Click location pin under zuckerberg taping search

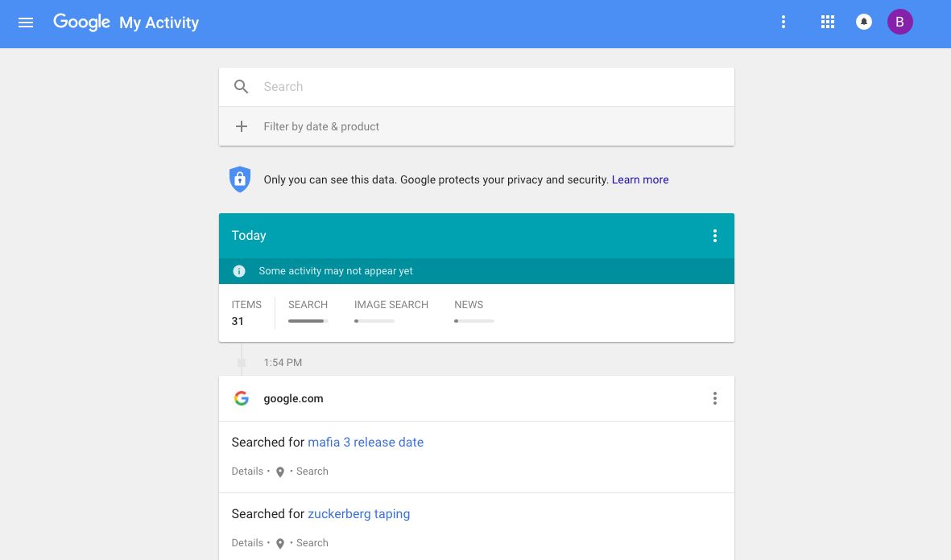pos(280,544)
